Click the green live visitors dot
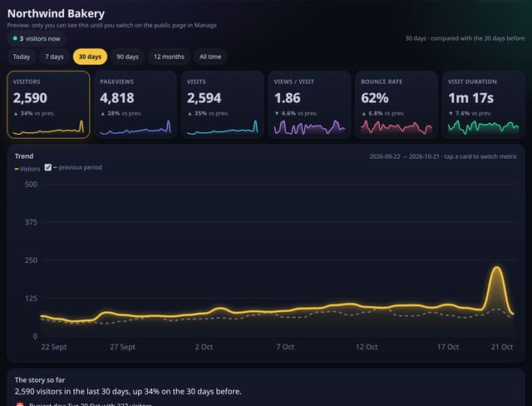This screenshot has width=532, height=406. coord(15,38)
